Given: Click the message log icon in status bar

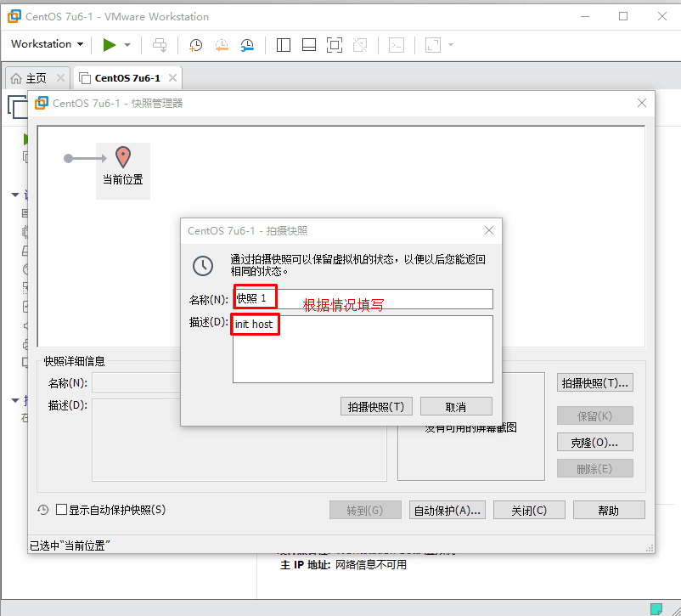Looking at the screenshot, I should 656,608.
